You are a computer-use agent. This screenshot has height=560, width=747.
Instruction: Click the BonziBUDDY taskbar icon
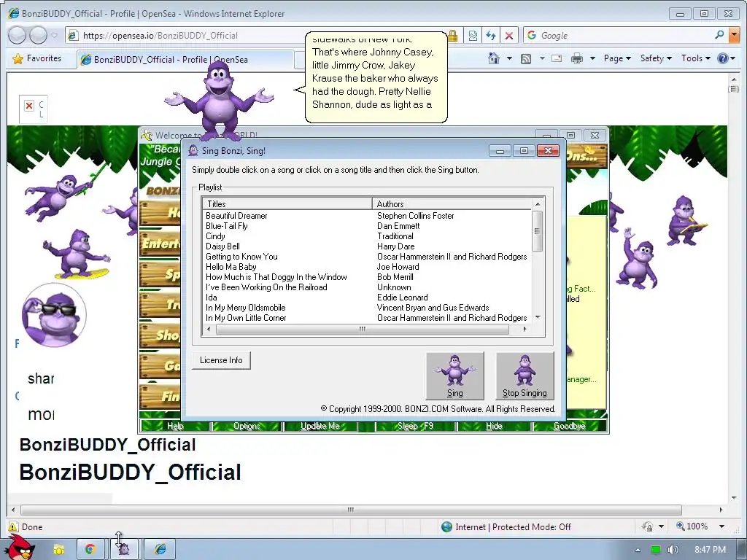pyautogui.click(x=124, y=549)
